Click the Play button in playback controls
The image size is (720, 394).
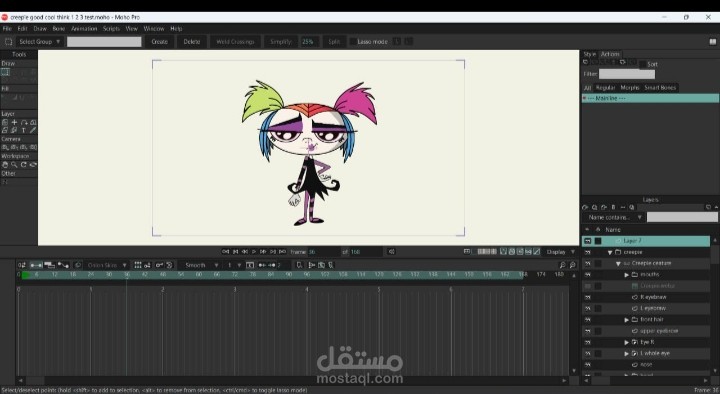(254, 252)
